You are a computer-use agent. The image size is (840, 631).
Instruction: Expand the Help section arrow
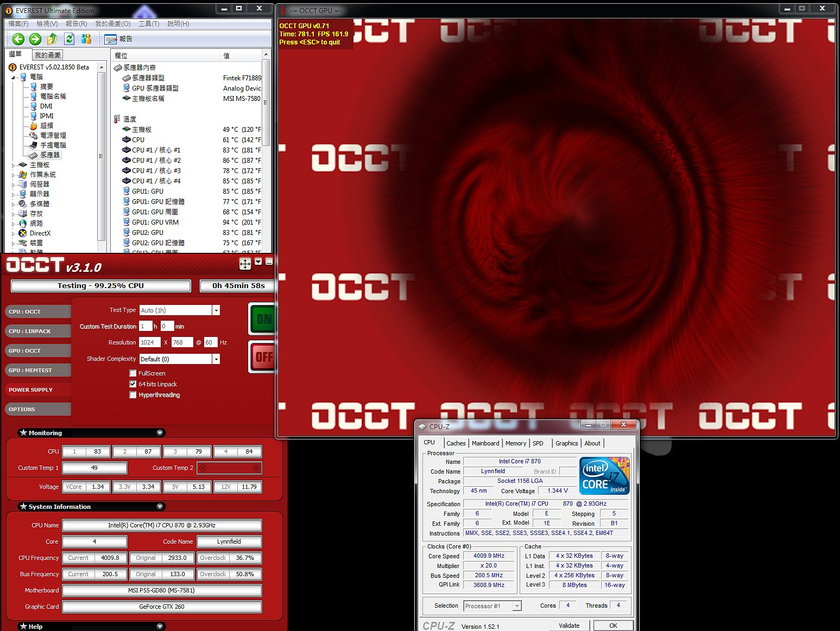160,626
